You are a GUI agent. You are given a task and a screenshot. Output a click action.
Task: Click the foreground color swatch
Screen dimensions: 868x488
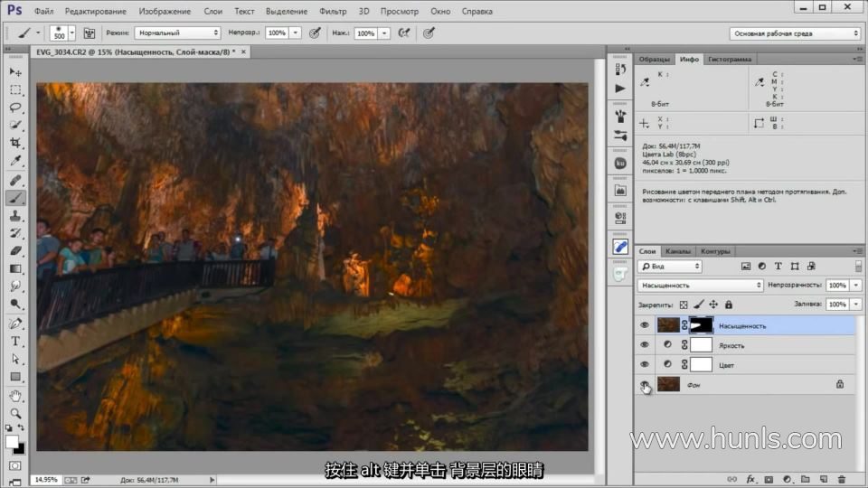pos(12,442)
